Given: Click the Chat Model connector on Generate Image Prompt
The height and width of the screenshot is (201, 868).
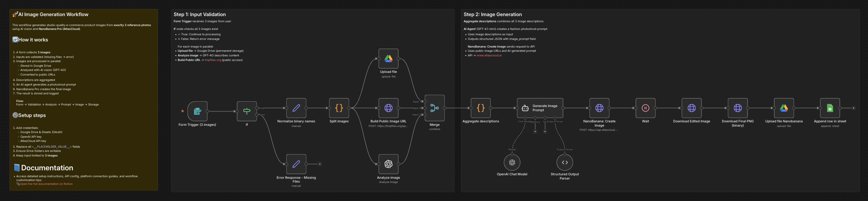Looking at the screenshot, I should click(x=525, y=118).
